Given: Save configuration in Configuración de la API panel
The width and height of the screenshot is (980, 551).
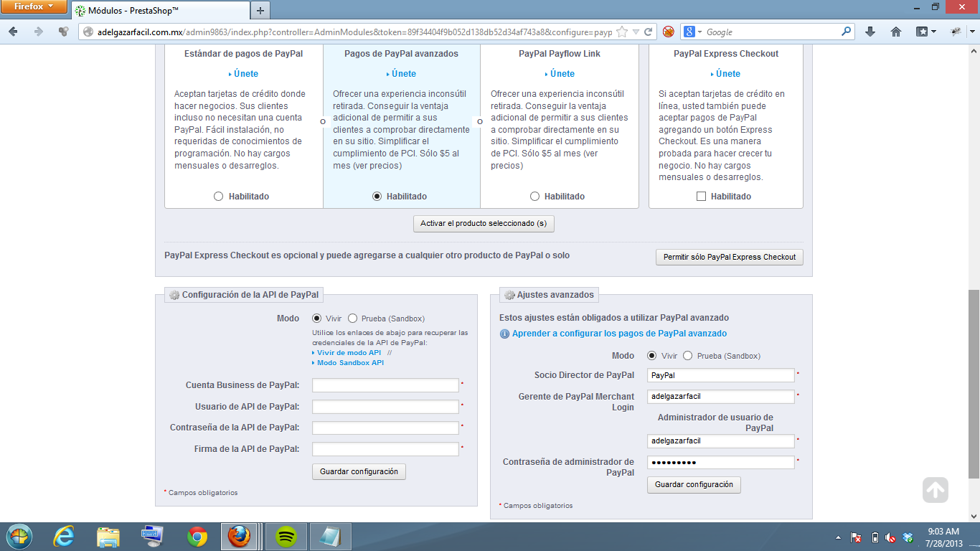Looking at the screenshot, I should [x=359, y=472].
